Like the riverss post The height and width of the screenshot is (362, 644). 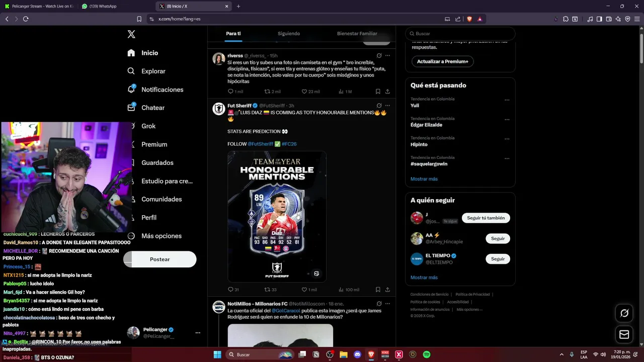coord(310,92)
